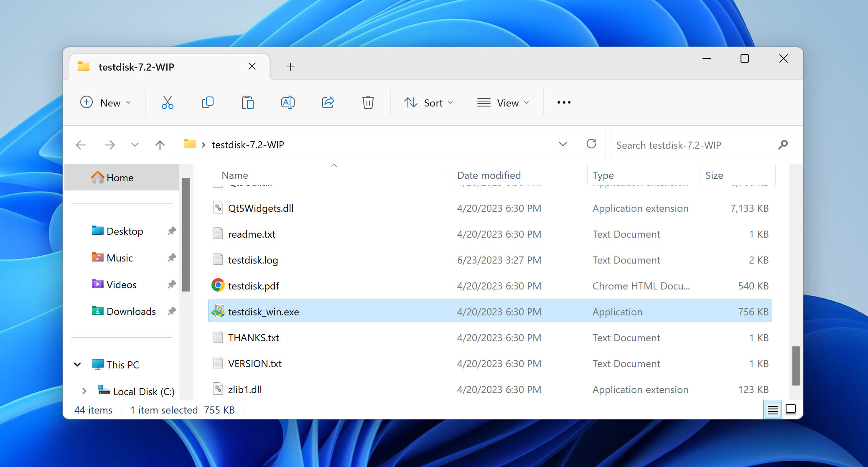This screenshot has height=467, width=868.
Task: Open Videos in navigation pane
Action: pos(121,284)
